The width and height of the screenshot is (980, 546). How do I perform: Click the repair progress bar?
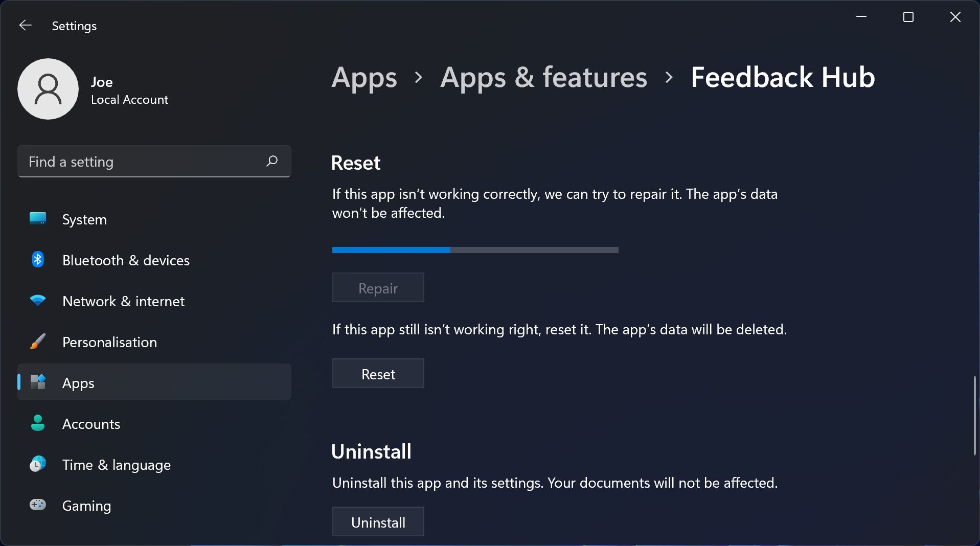coord(475,250)
